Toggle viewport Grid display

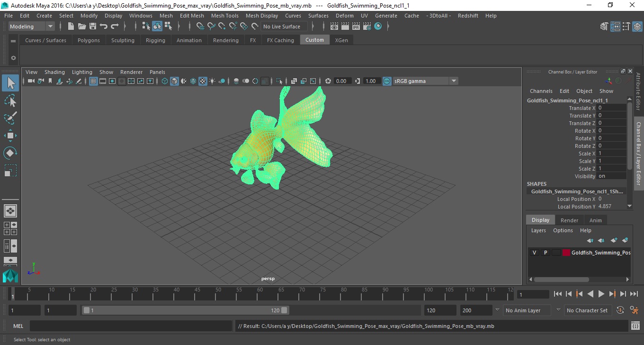coord(93,81)
